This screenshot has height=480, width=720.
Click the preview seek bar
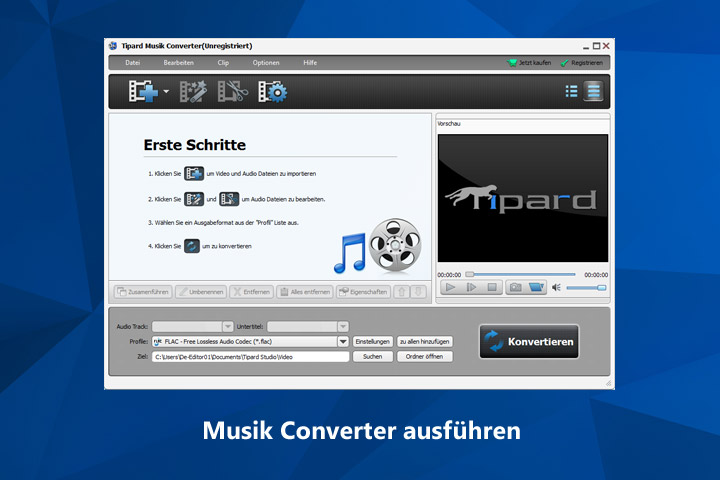point(520,274)
